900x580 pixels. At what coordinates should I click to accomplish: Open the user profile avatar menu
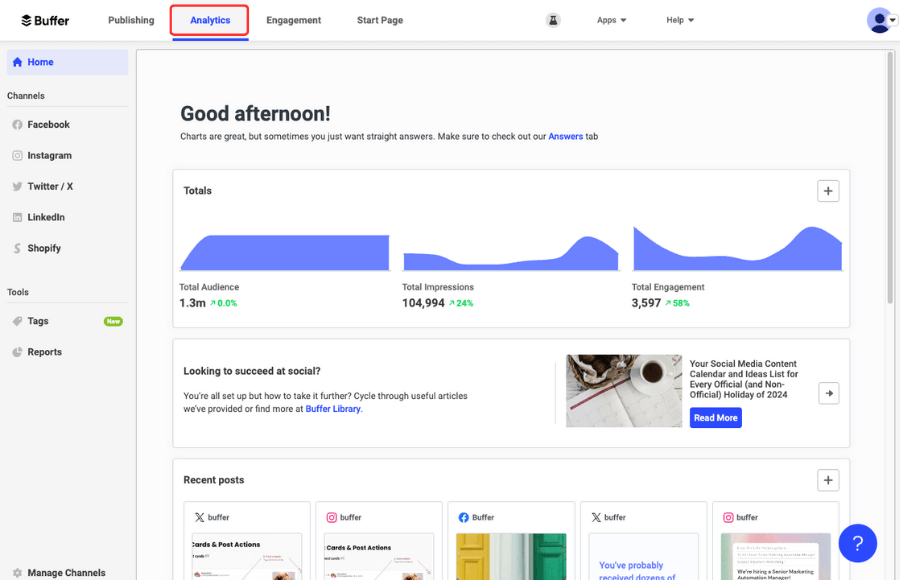[880, 20]
